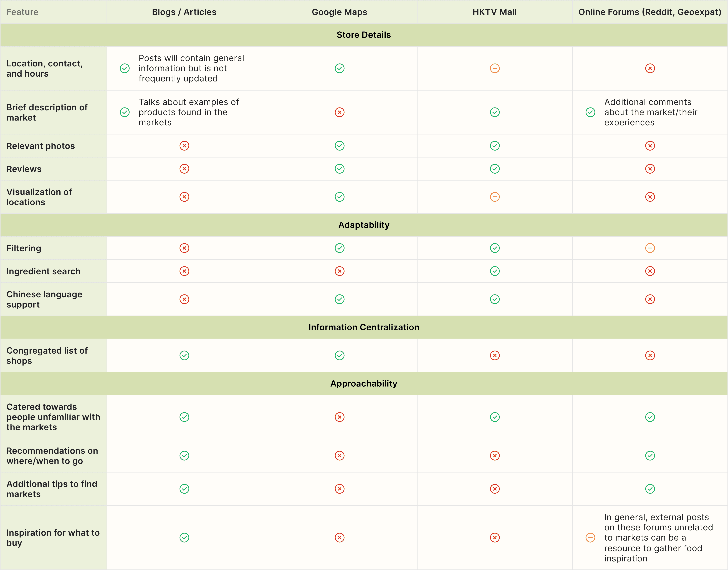728x570 pixels.
Task: Click the 'Location, contact, and hours' row label
Action: (x=45, y=68)
